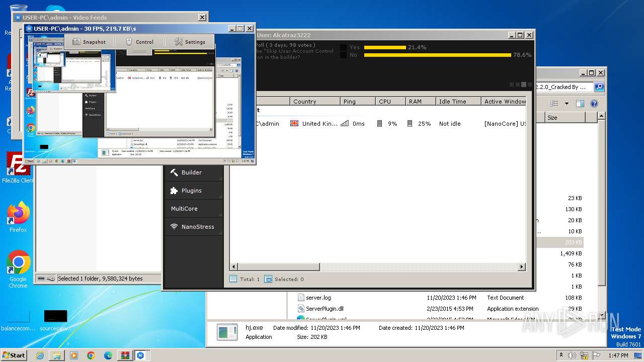Open the Builder section in NanoCore
The image size is (644, 362).
194,172
